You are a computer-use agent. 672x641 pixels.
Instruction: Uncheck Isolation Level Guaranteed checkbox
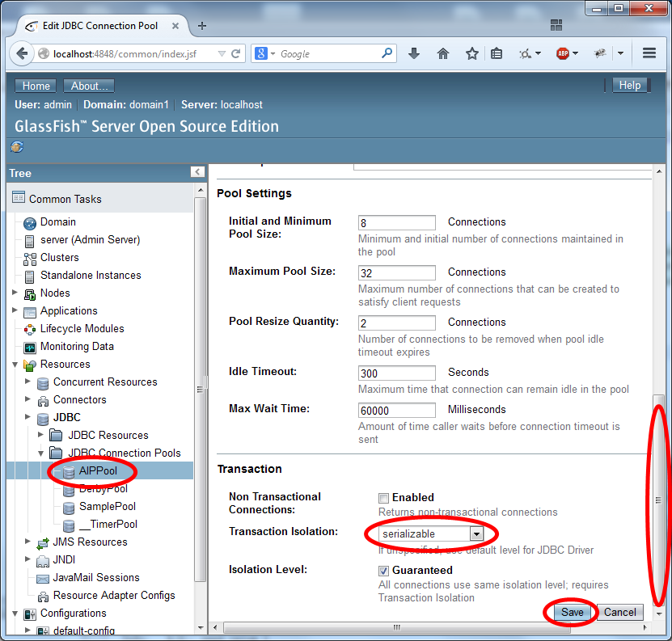click(384, 571)
